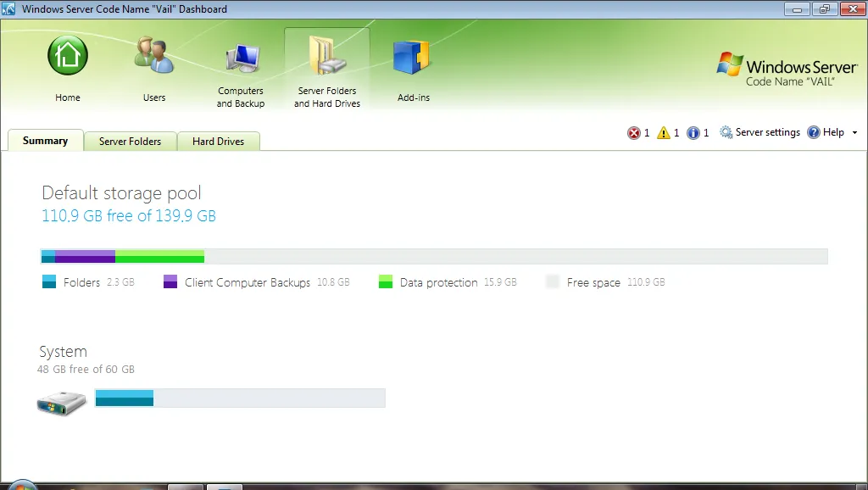Switch to the Server Folders tab
Viewport: 868px width, 490px height.
pyautogui.click(x=130, y=142)
